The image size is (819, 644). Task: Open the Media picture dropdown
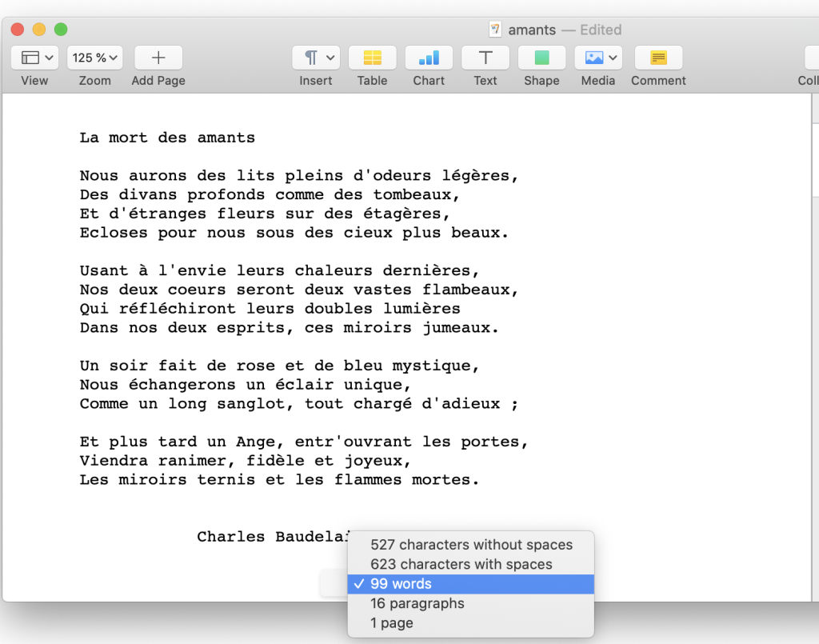pyautogui.click(x=598, y=58)
